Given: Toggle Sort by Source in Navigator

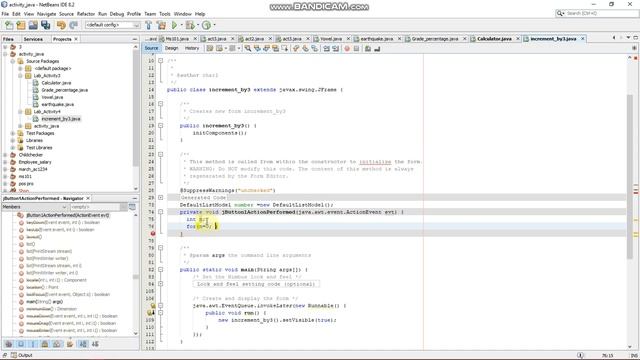Looking at the screenshot, I should click(x=95, y=344).
